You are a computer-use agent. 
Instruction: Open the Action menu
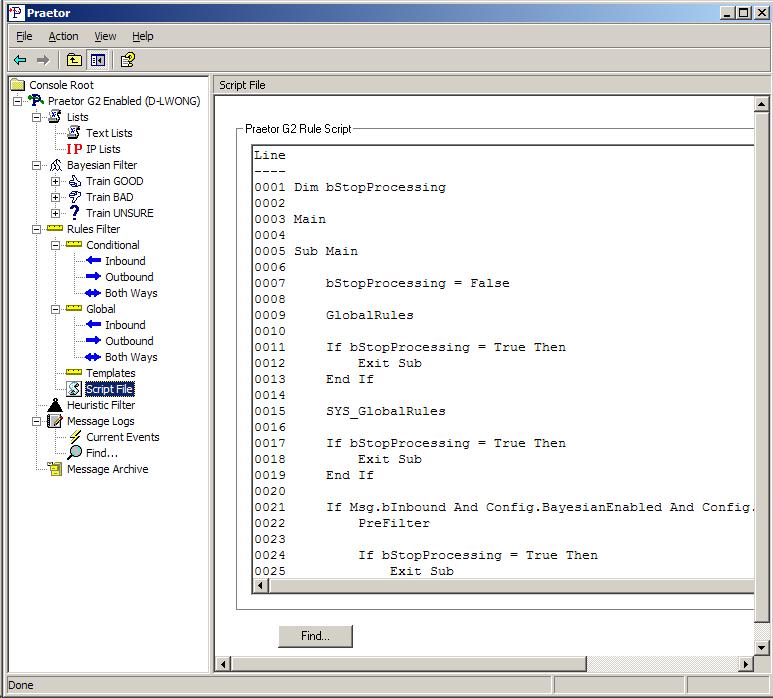click(63, 36)
